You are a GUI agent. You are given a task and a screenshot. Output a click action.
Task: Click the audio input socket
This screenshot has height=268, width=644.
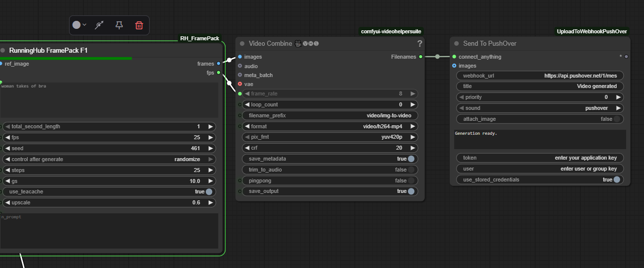click(240, 66)
